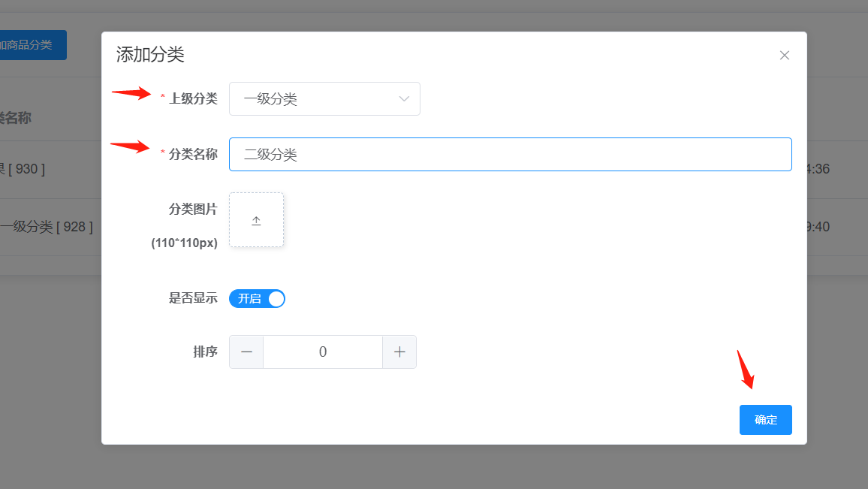Image resolution: width=868 pixels, height=489 pixels.
Task: Click the 确定 button to confirm
Action: pyautogui.click(x=765, y=420)
